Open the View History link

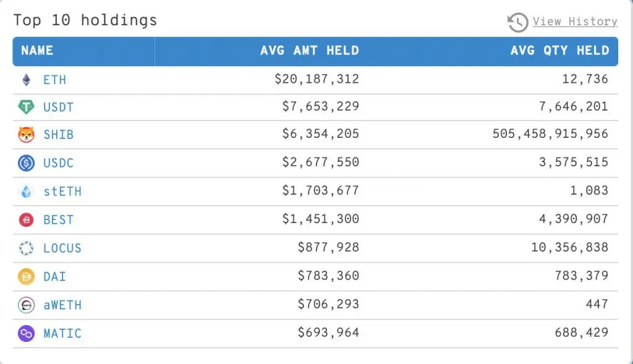575,22
